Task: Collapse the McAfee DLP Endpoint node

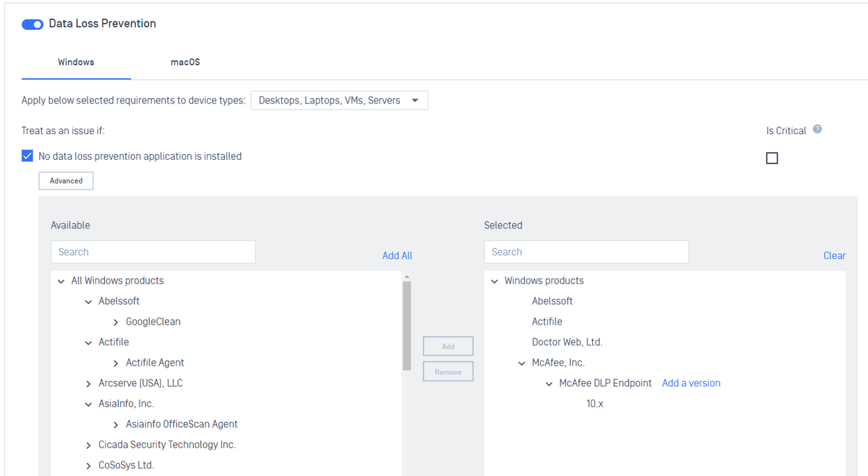Action: [x=549, y=384]
